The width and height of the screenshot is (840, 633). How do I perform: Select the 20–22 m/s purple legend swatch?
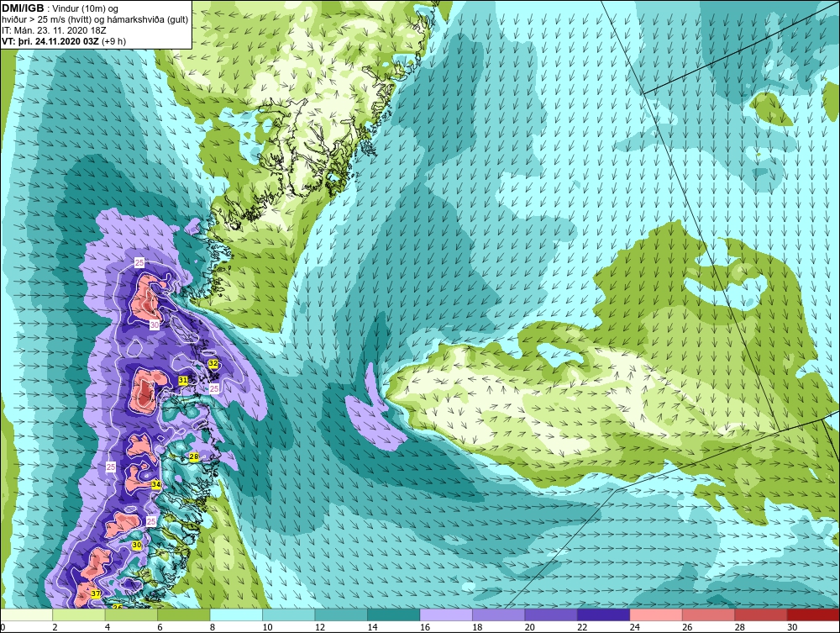tap(551, 615)
